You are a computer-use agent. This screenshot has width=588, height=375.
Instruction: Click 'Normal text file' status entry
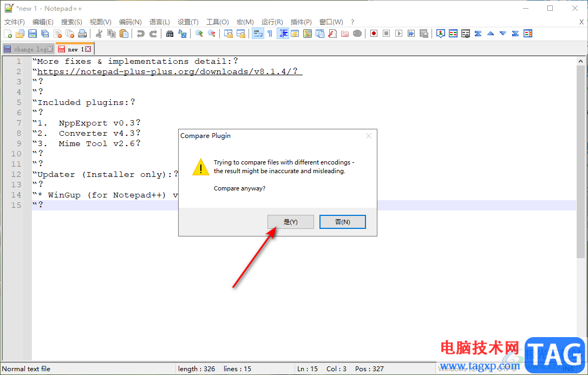(x=26, y=369)
